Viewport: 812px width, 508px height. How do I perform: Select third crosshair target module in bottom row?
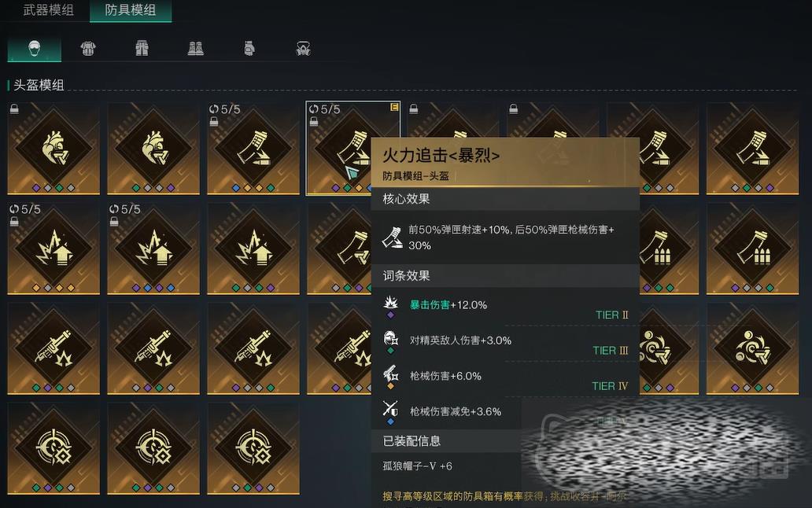253,448
